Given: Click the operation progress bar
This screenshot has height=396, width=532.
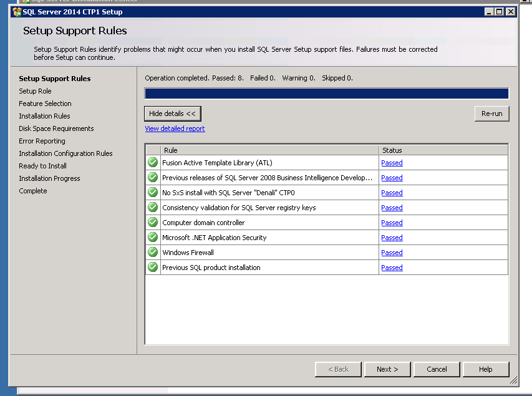Looking at the screenshot, I should coord(326,94).
